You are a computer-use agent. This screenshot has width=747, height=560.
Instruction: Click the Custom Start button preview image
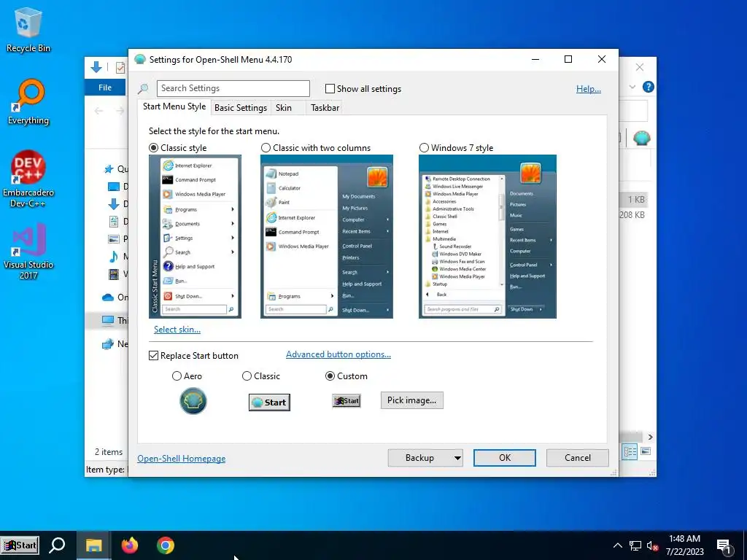tap(347, 401)
